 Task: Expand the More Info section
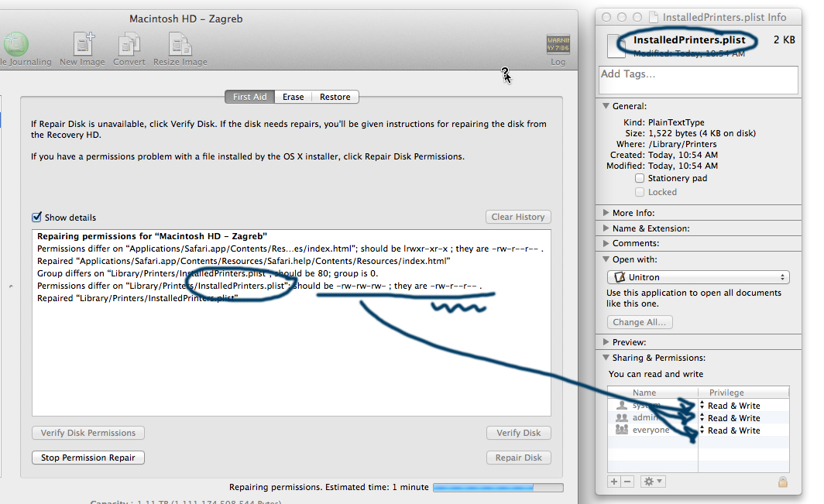[x=606, y=213]
